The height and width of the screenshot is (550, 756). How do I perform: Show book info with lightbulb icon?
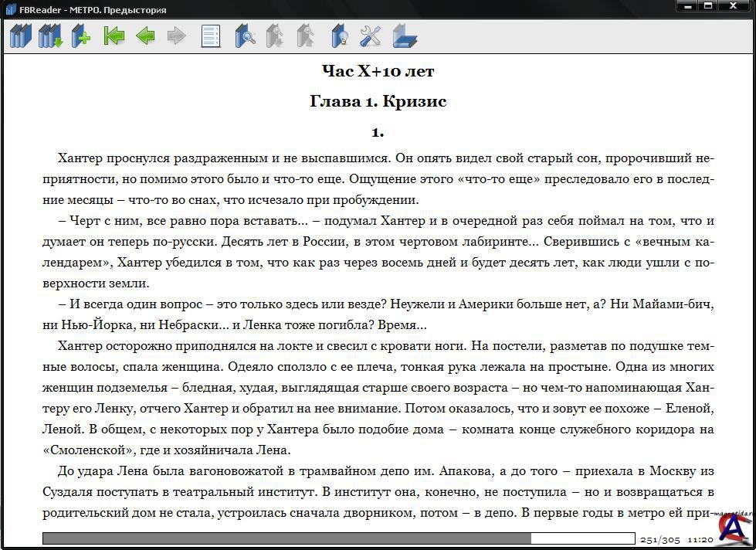339,36
